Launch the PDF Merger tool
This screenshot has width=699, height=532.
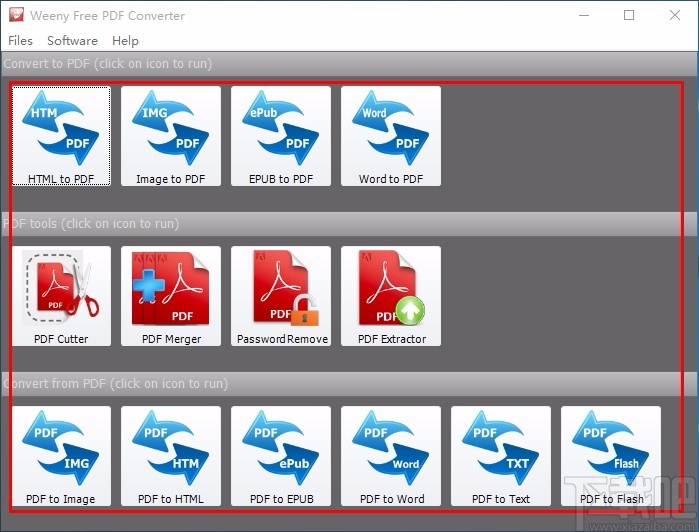171,296
